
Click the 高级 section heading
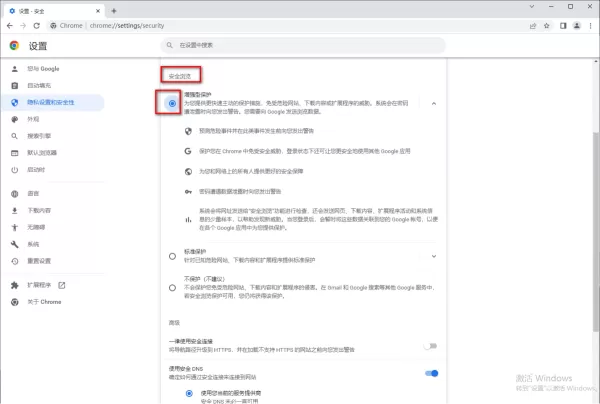point(174,323)
